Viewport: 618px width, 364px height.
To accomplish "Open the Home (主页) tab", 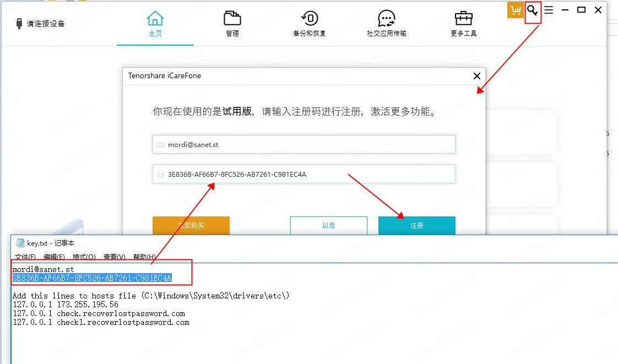I will tap(155, 24).
